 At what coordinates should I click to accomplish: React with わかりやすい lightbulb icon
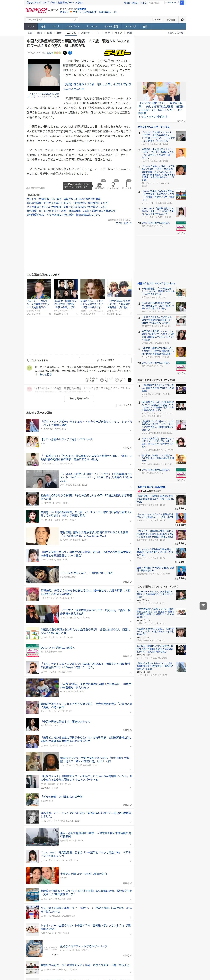point(113,185)
